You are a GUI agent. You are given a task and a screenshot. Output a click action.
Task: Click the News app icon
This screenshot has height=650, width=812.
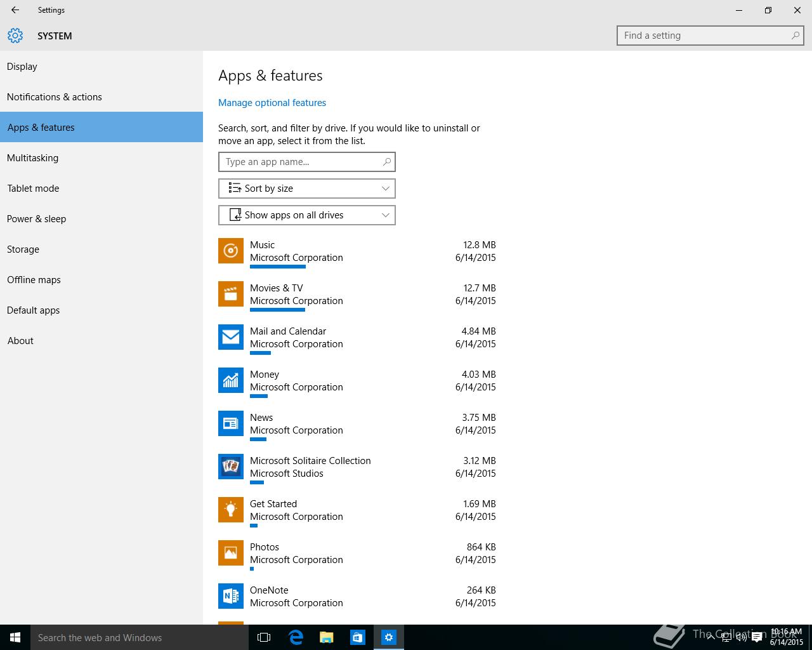231,423
